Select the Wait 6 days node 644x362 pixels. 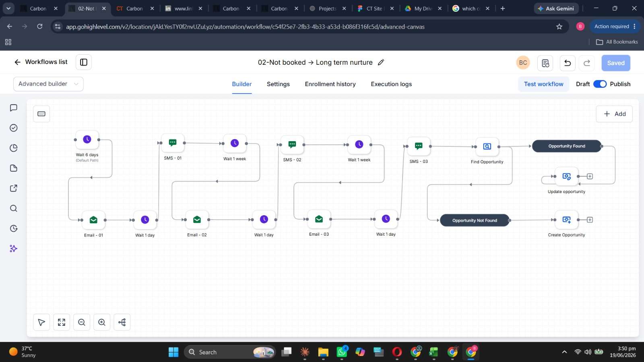[87, 140]
